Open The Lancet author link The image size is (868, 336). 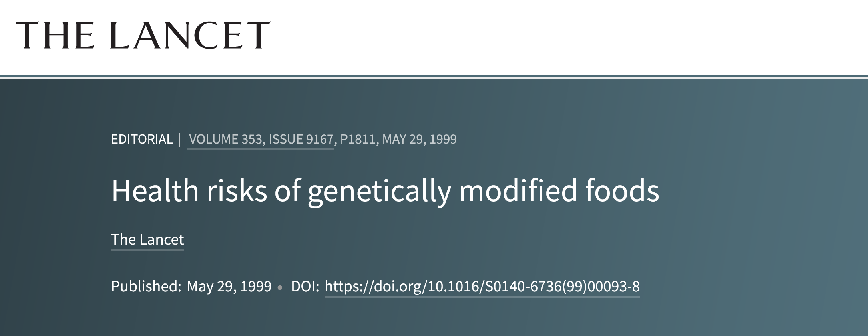pyautogui.click(x=147, y=239)
